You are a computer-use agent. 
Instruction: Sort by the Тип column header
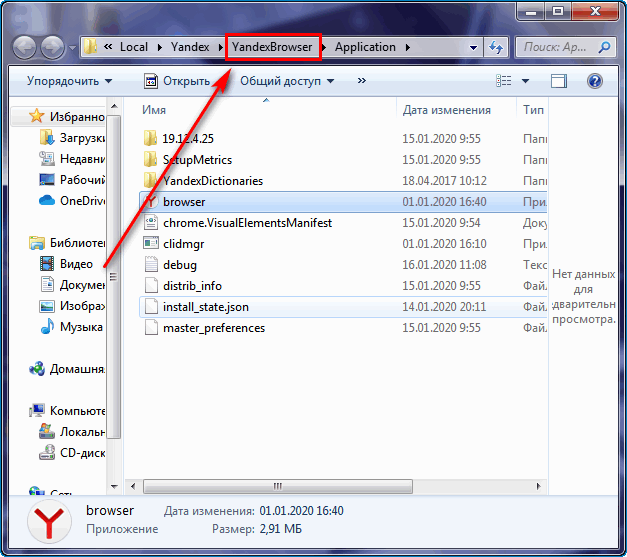[532, 110]
